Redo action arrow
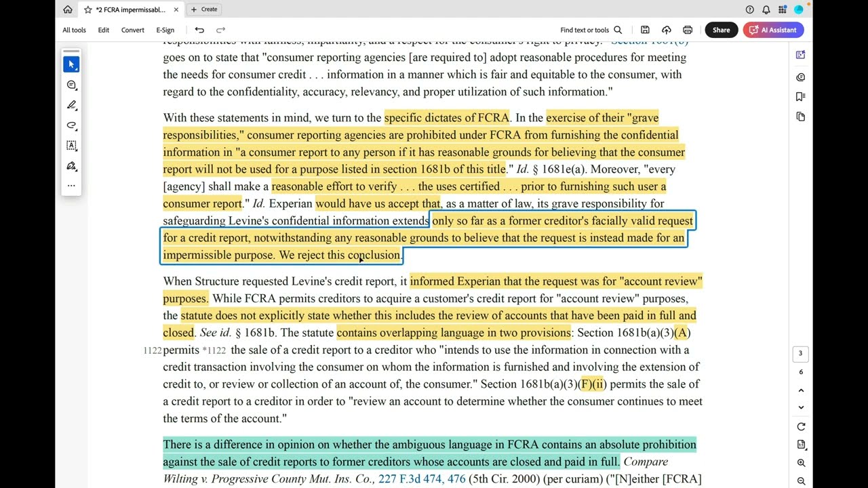868x488 pixels. [220, 30]
